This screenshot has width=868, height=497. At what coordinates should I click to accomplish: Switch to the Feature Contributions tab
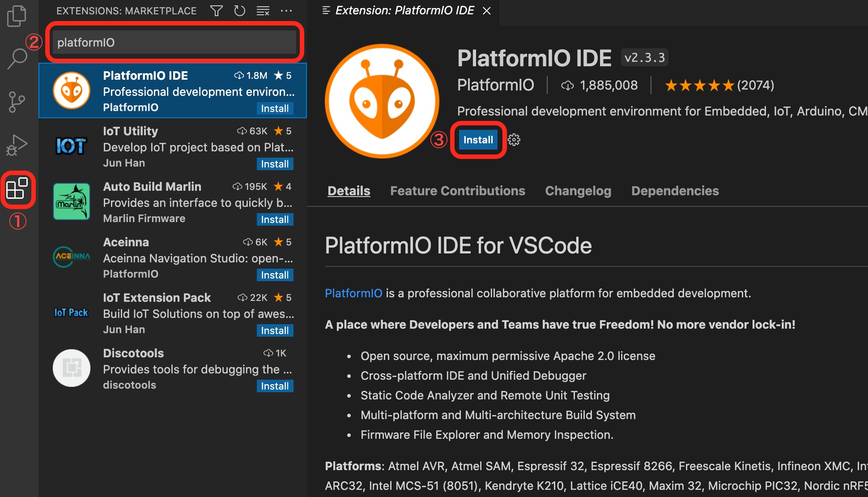[457, 191]
